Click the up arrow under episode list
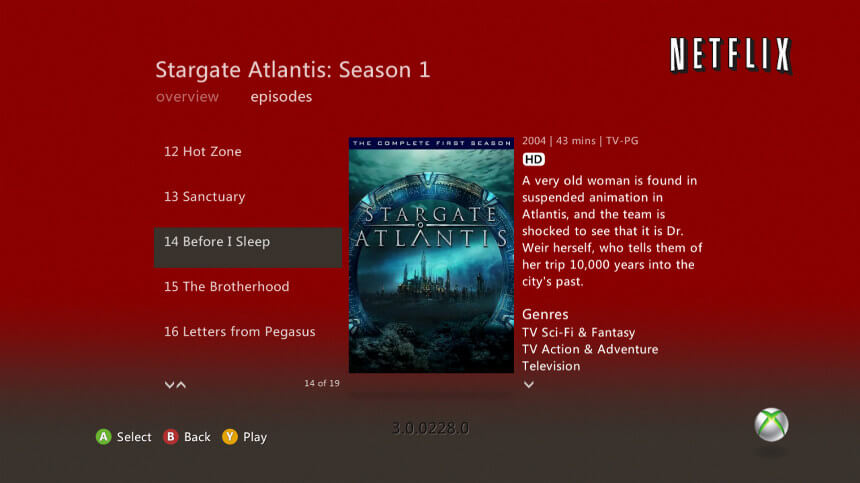860x483 pixels. tap(181, 385)
